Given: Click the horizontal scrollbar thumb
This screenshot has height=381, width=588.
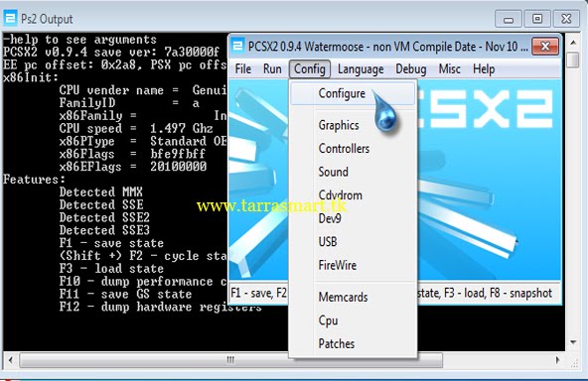Looking at the screenshot, I should click(231, 360).
